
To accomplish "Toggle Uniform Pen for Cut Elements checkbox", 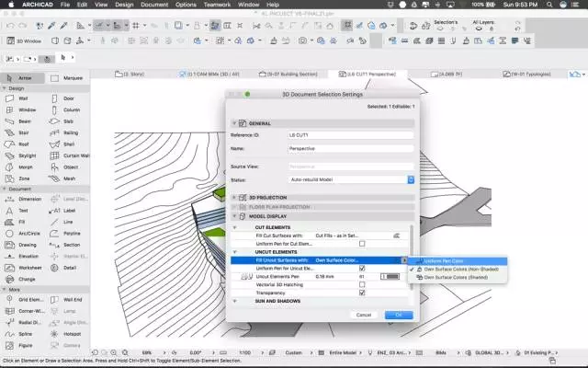I will click(362, 244).
